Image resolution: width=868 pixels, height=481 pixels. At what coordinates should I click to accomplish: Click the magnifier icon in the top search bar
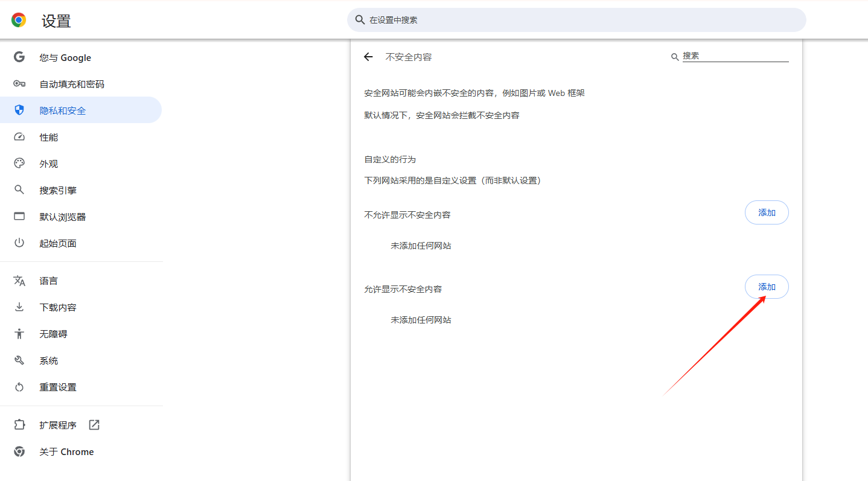point(360,20)
